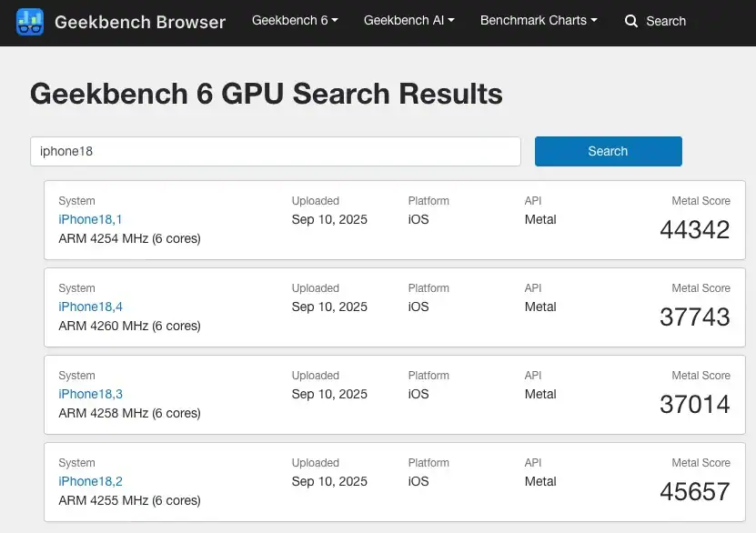
Task: Click the ARM 4258 MHz processor text
Action: pyautogui.click(x=129, y=413)
